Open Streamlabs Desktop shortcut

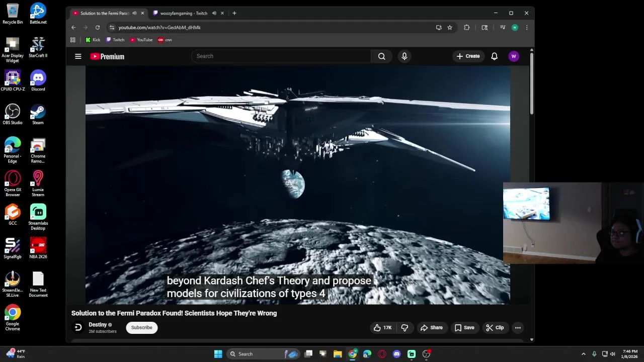(x=38, y=217)
